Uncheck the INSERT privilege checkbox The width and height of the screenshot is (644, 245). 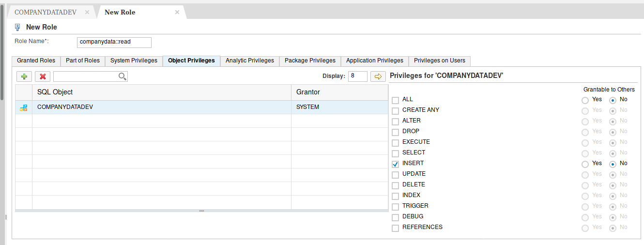[x=395, y=164]
